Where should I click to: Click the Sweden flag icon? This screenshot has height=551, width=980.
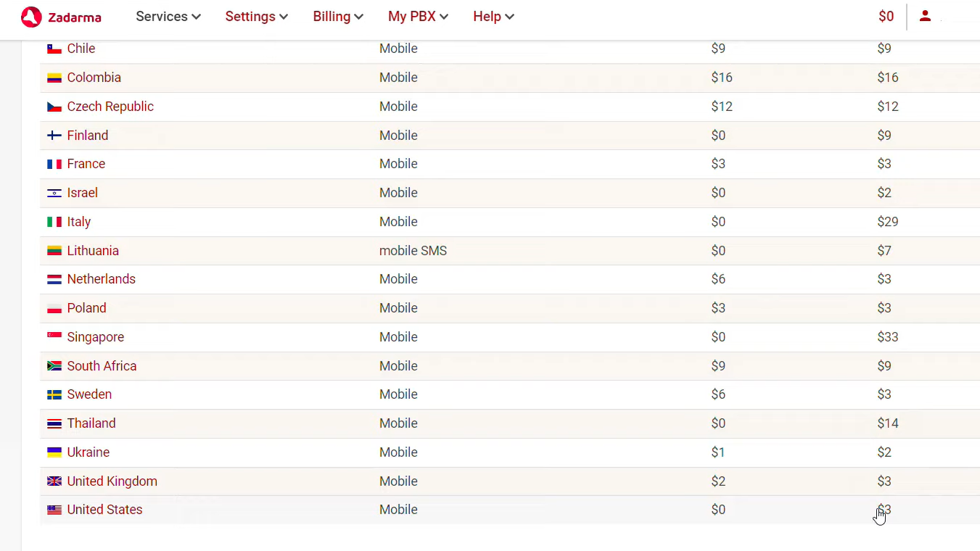click(54, 395)
